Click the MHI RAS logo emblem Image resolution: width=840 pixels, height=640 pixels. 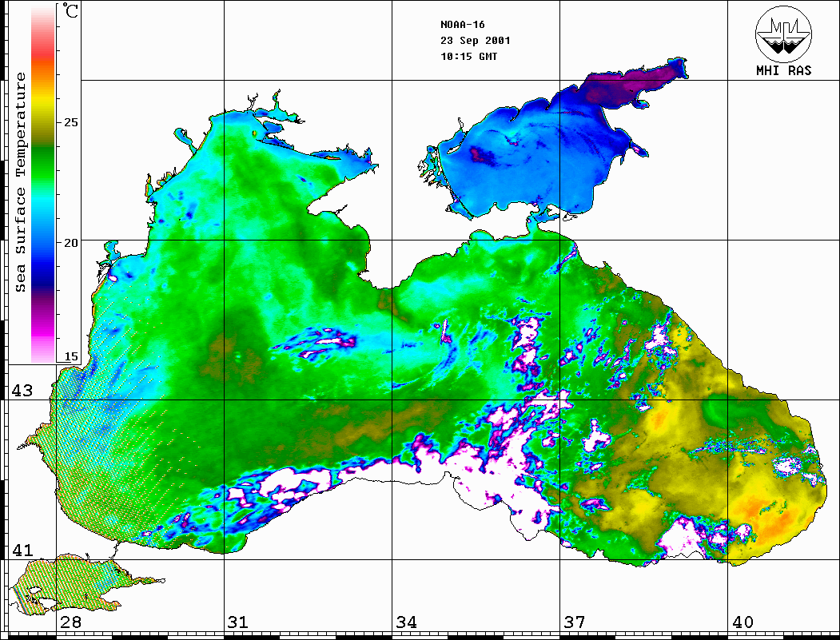[x=783, y=34]
